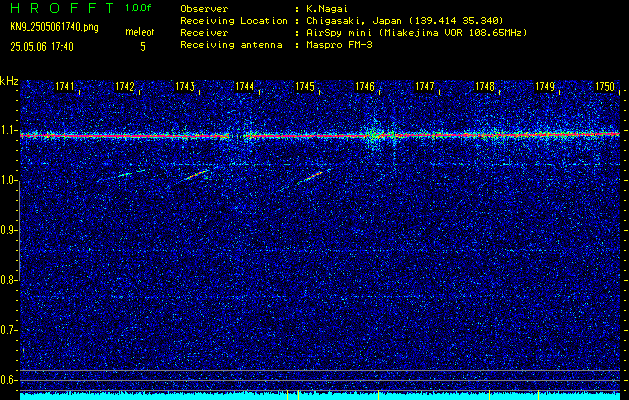Click the meteor count value 5

click(143, 47)
